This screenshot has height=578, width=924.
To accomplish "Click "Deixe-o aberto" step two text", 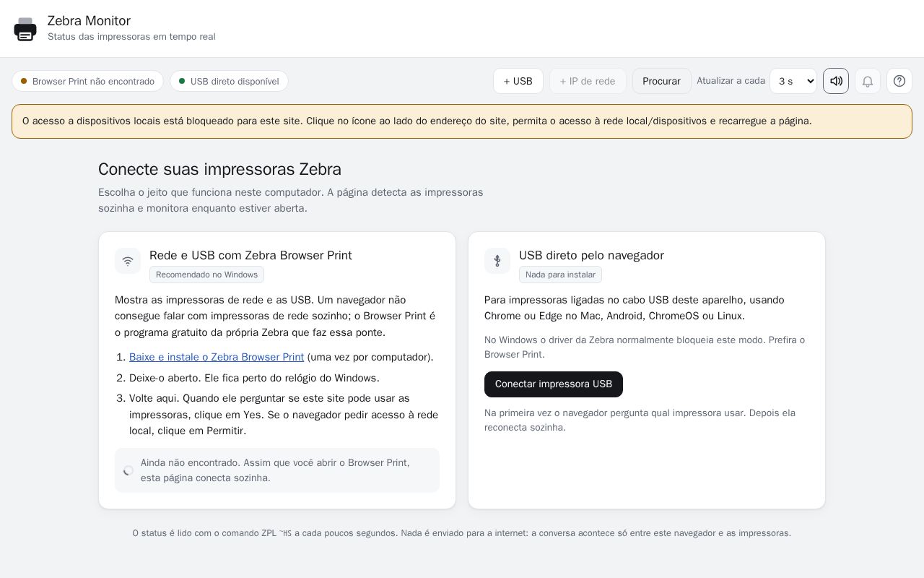I will (x=254, y=378).
